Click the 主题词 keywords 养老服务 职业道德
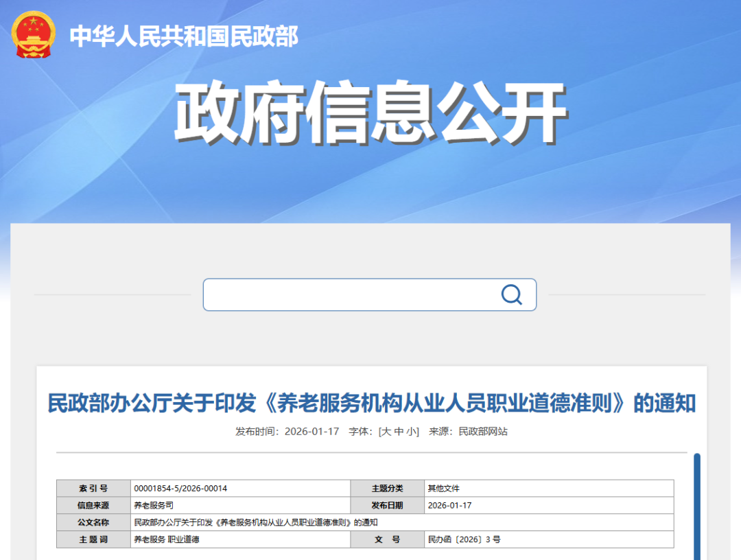This screenshot has height=560, width=741. 167,539
